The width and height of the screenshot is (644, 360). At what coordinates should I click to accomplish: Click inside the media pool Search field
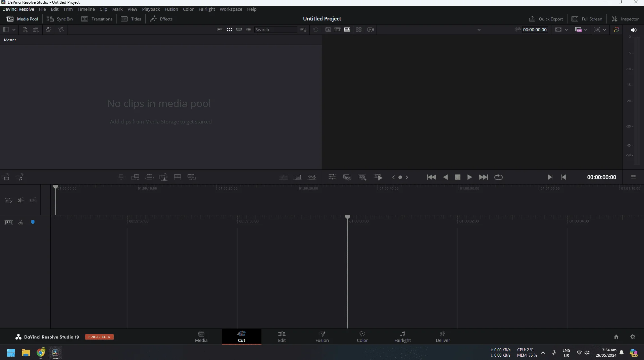pos(276,30)
